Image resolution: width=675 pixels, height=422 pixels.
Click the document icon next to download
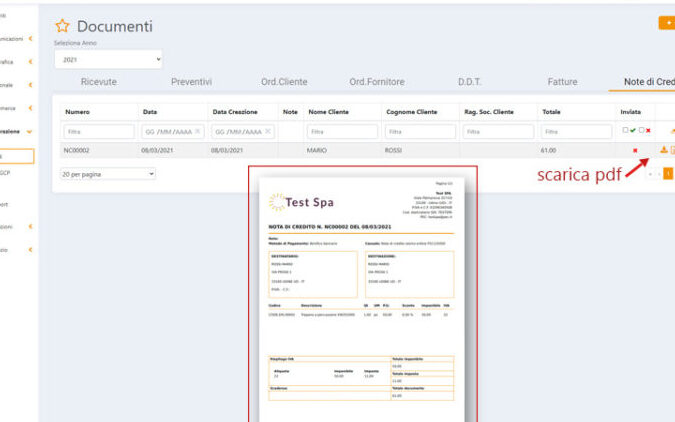pyautogui.click(x=672, y=150)
